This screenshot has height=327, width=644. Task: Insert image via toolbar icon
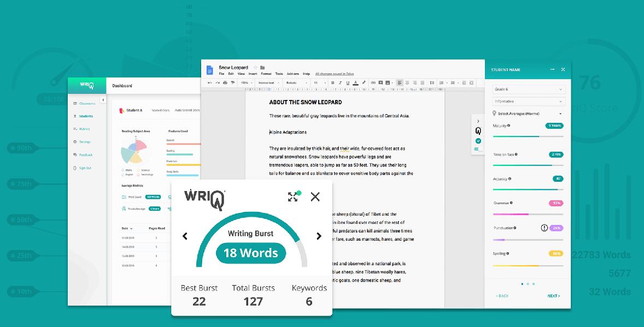click(387, 82)
